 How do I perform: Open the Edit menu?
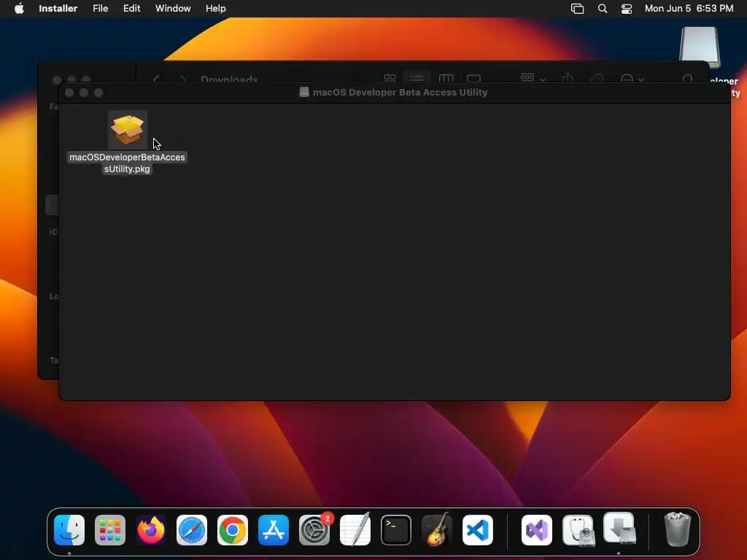[x=131, y=8]
